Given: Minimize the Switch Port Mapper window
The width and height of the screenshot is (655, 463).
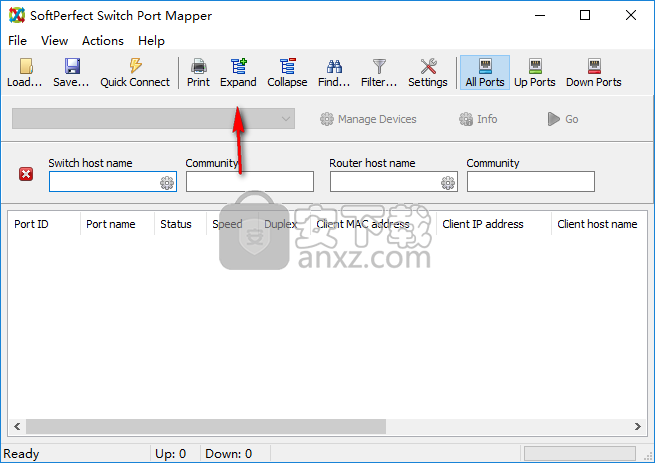Looking at the screenshot, I should coord(540,15).
